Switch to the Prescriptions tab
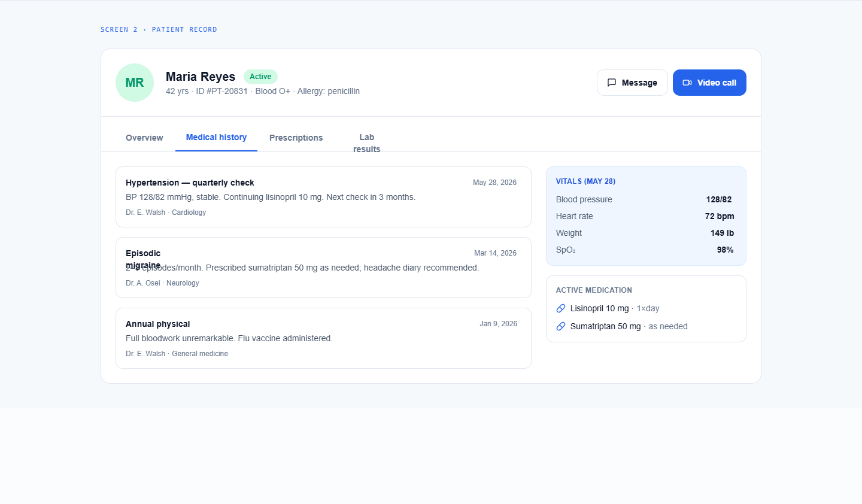 click(x=296, y=138)
